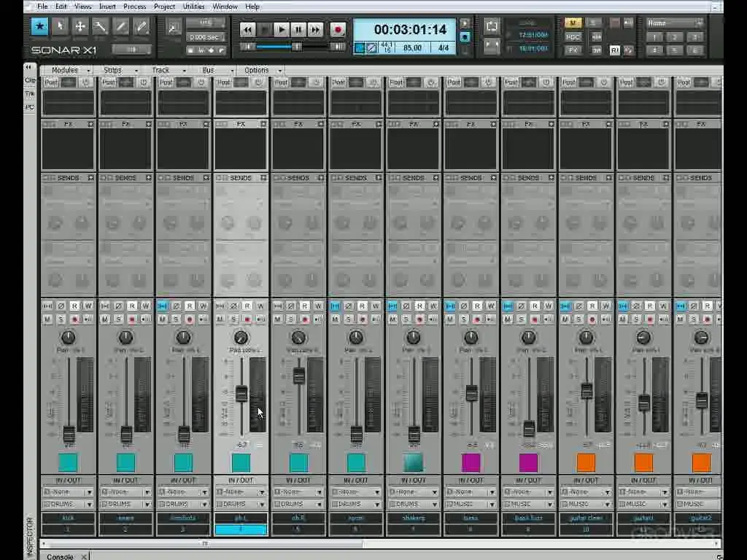Open kick strip DRUMS output dropdown
The width and height of the screenshot is (747, 560).
point(68,504)
